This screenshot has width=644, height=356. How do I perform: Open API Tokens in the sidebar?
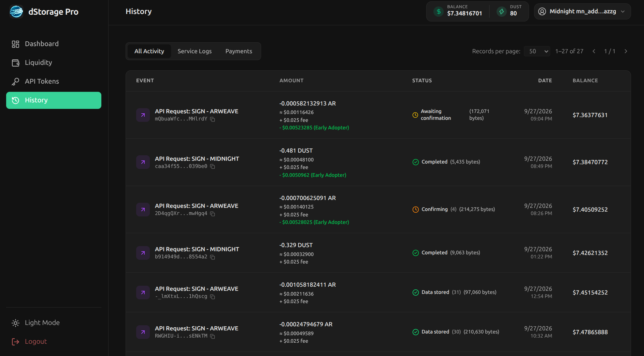(x=54, y=82)
